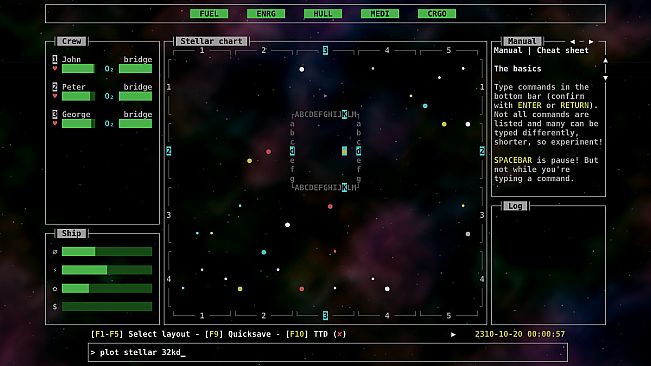The image size is (651, 366).
Task: Open the Cheat sheet tab in Manual
Action: click(x=563, y=50)
